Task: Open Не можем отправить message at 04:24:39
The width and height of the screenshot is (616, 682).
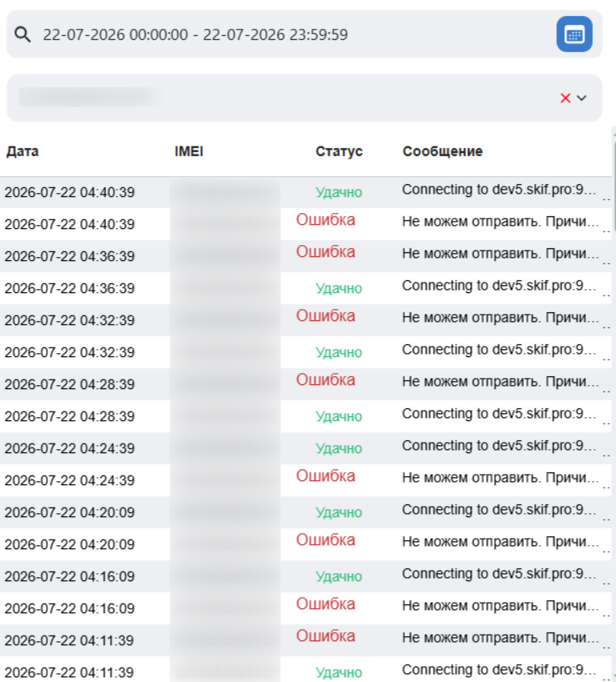Action: [500, 478]
